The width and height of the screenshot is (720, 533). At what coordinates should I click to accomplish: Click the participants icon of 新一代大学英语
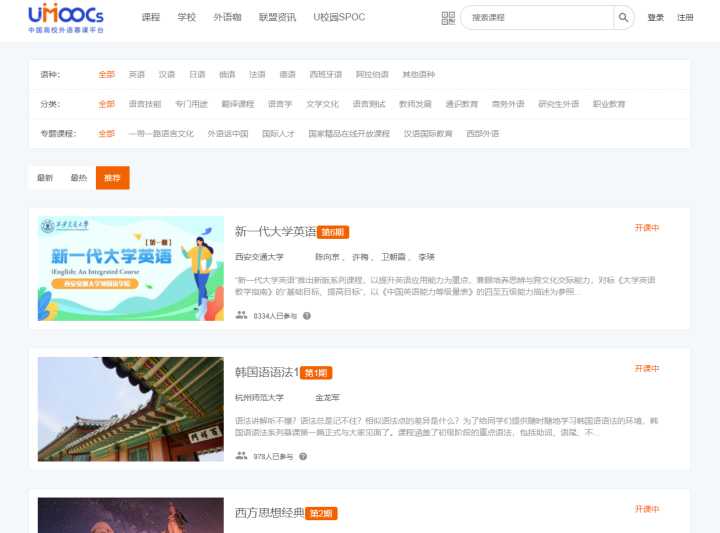(x=242, y=315)
